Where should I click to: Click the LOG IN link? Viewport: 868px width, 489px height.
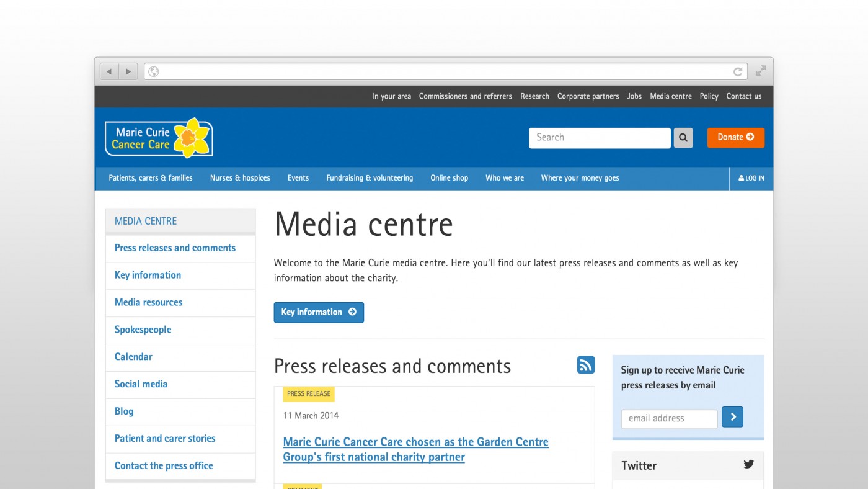[x=751, y=178]
